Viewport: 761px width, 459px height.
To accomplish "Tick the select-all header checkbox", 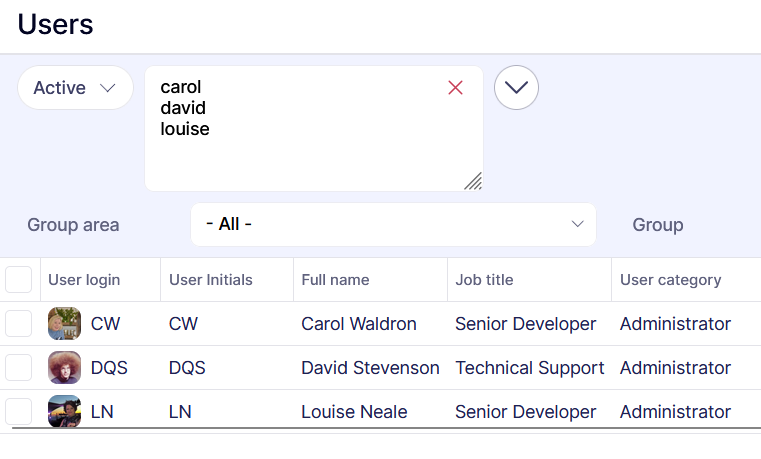I will (19, 280).
